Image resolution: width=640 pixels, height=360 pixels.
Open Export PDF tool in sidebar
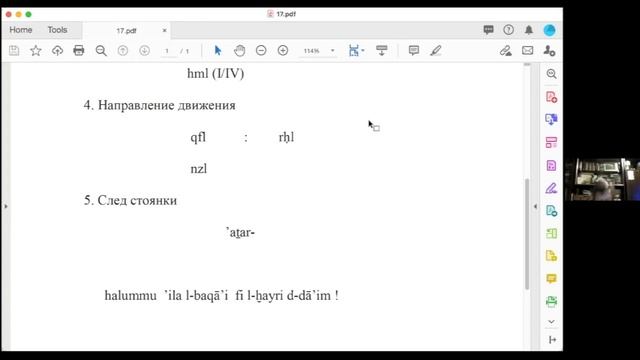click(551, 119)
